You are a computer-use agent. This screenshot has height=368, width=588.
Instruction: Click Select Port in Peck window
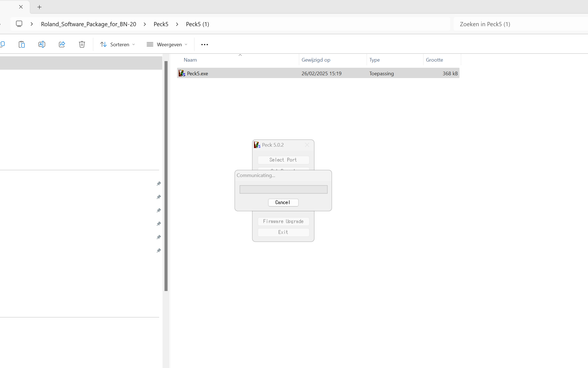(283, 160)
